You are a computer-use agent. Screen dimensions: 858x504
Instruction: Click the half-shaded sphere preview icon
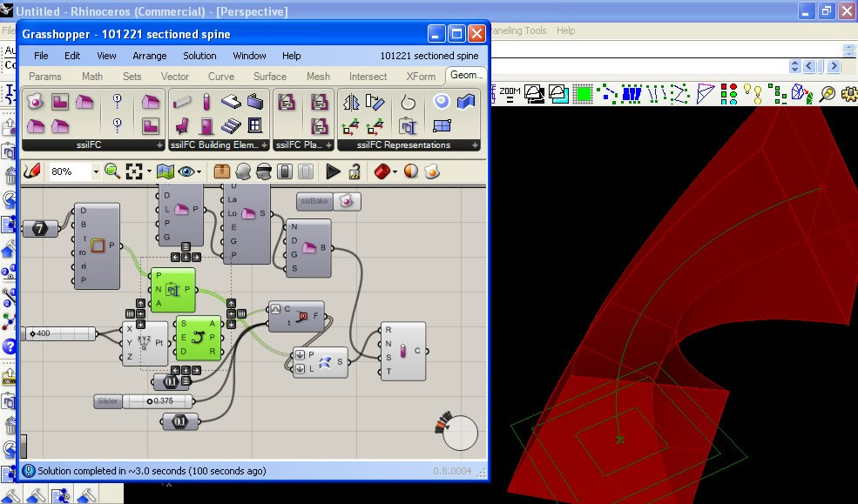coord(411,171)
